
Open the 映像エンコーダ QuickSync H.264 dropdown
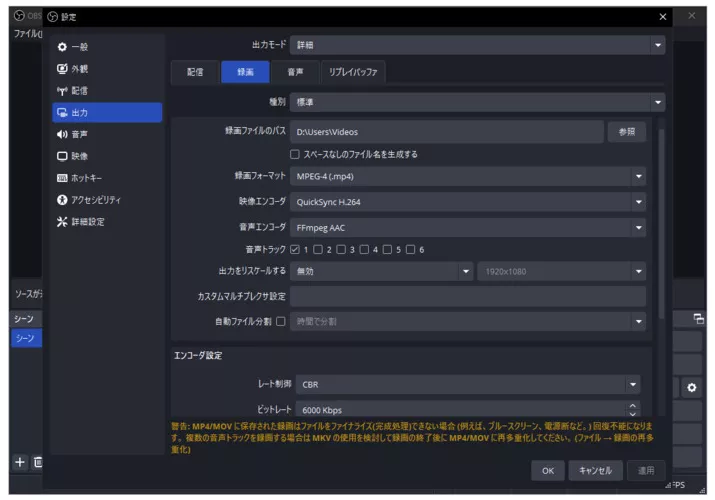[468, 202]
